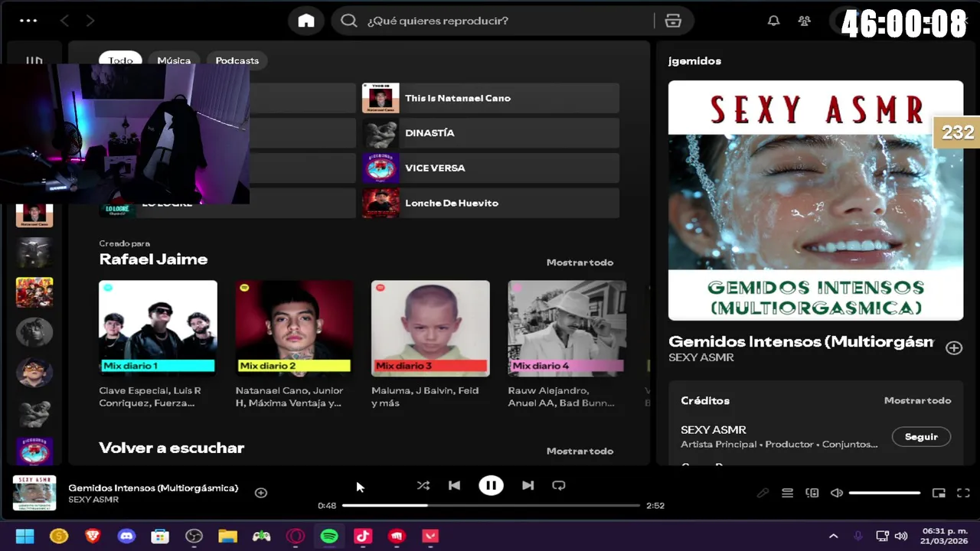This screenshot has width=980, height=551.
Task: Show hidden tray icons chevron
Action: (x=833, y=536)
